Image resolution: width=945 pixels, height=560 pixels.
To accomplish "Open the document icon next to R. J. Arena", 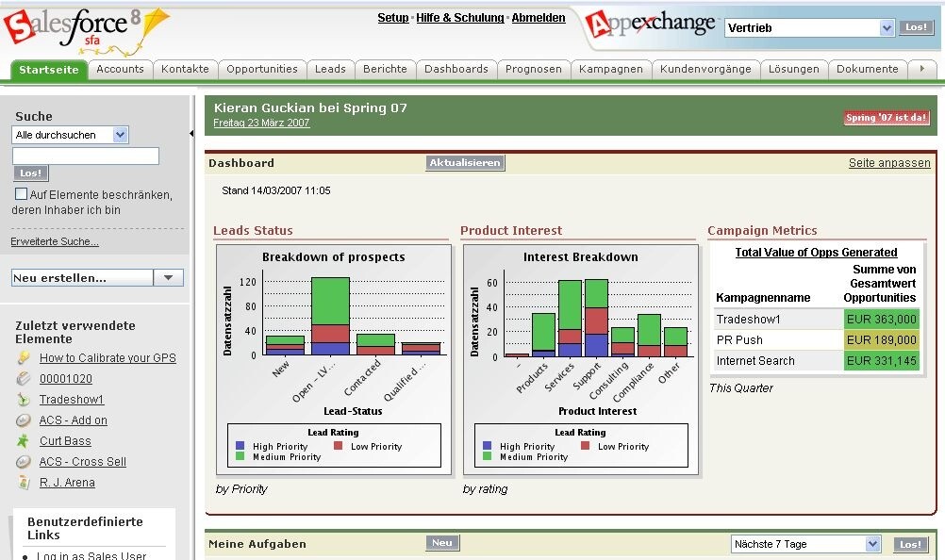I will [x=21, y=482].
